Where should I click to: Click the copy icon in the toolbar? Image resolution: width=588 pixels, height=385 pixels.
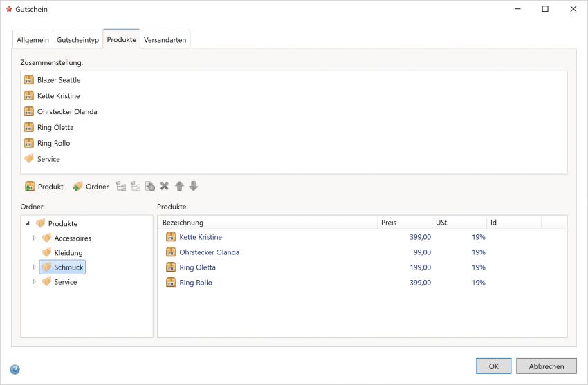click(x=150, y=186)
